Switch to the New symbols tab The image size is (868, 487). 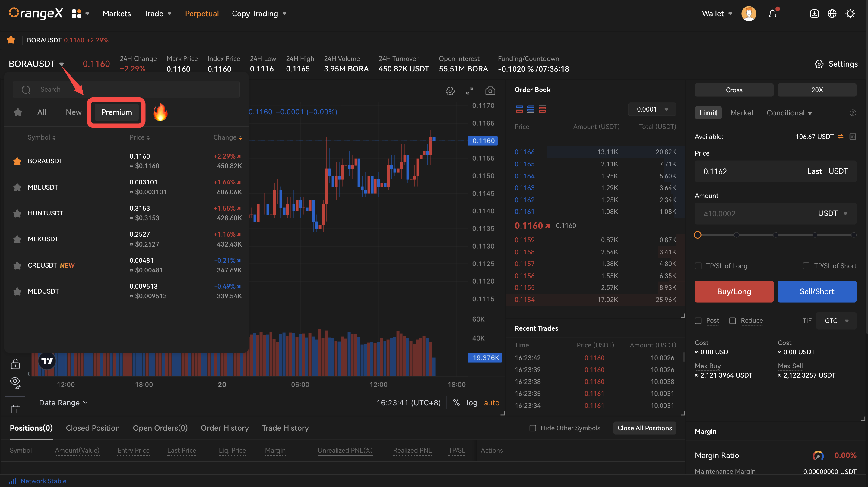click(74, 112)
